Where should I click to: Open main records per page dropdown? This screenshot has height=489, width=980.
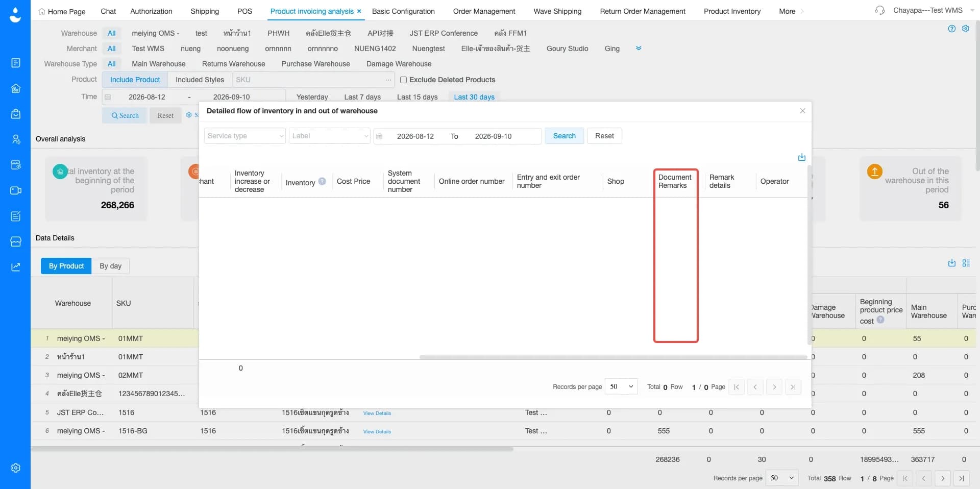click(782, 478)
